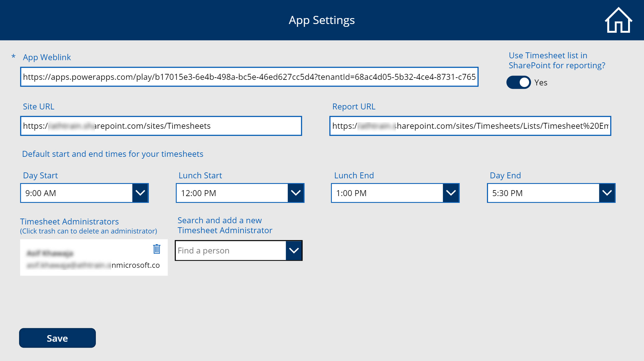Screen dimensions: 644x361
Task: Open the Lunch End time dropdown
Action: [x=451, y=193]
